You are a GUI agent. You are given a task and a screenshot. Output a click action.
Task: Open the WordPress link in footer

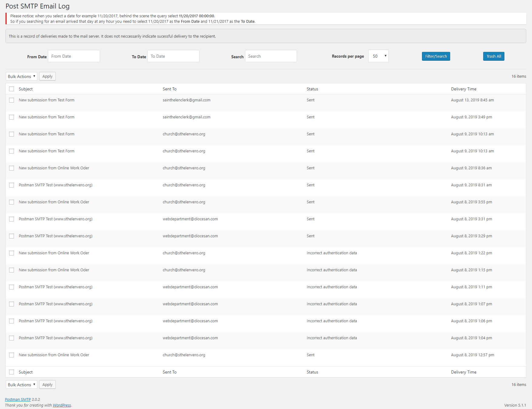pos(62,405)
